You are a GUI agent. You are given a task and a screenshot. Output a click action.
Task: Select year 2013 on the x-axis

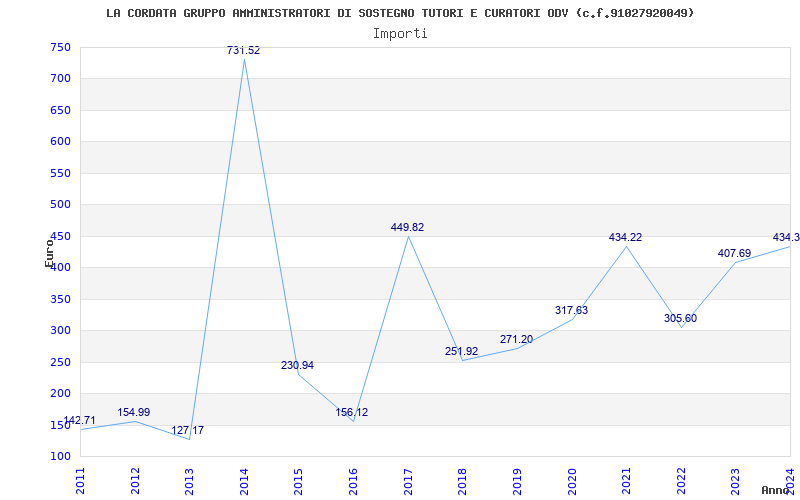[x=189, y=481]
